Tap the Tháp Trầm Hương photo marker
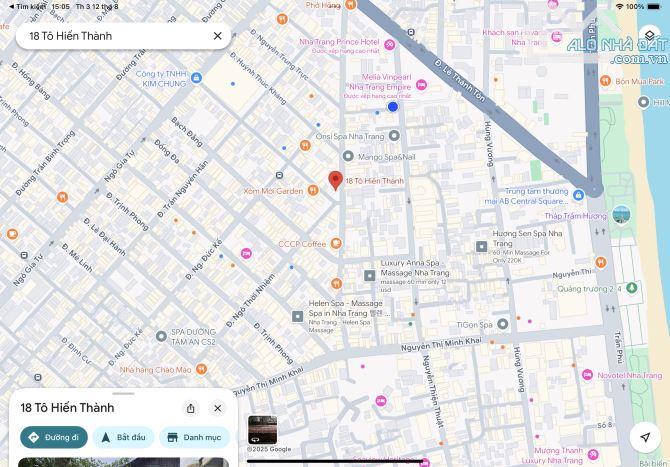 [x=622, y=214]
